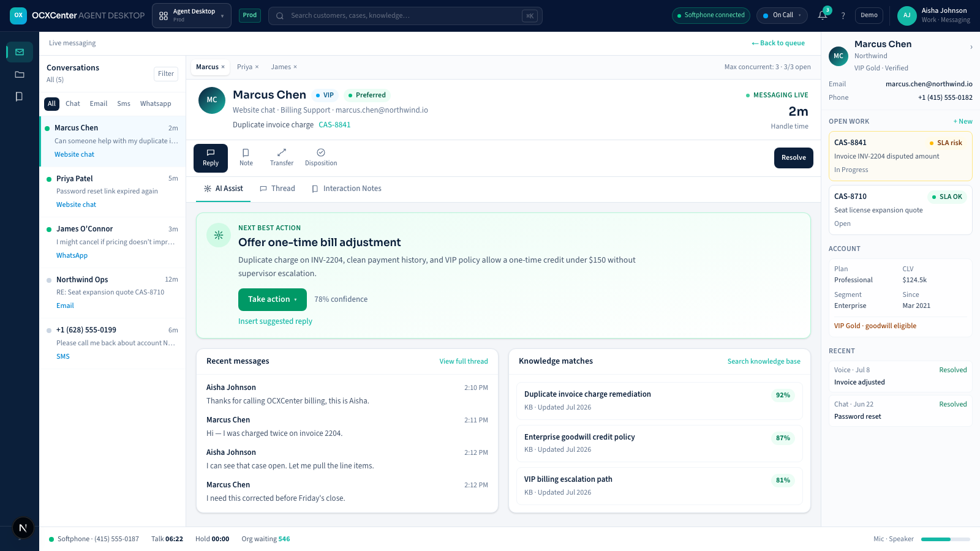Close the Priya conversation tab
Viewport: 980px width, 551px height.
pos(257,67)
